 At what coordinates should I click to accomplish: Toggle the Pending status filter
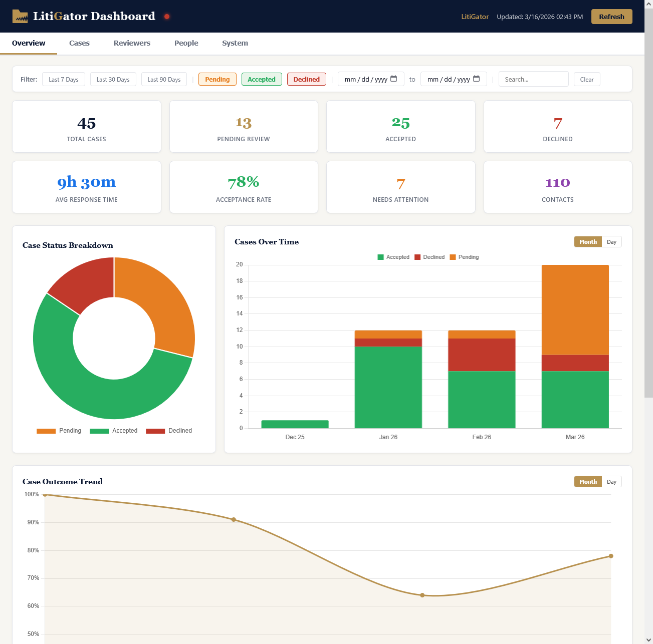(217, 79)
